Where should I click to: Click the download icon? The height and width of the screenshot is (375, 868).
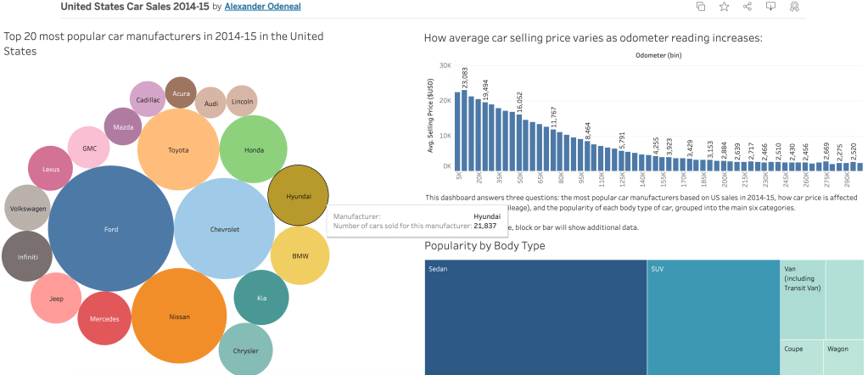[x=770, y=7]
